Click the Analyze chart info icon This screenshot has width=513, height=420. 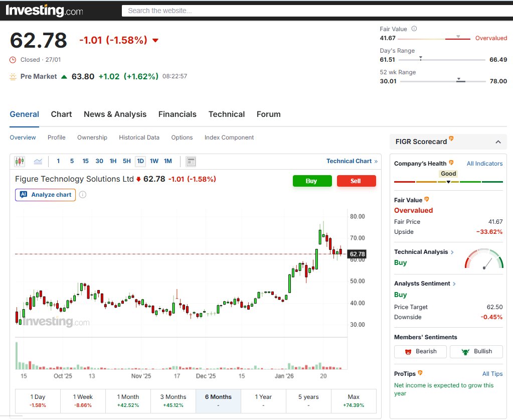point(83,195)
